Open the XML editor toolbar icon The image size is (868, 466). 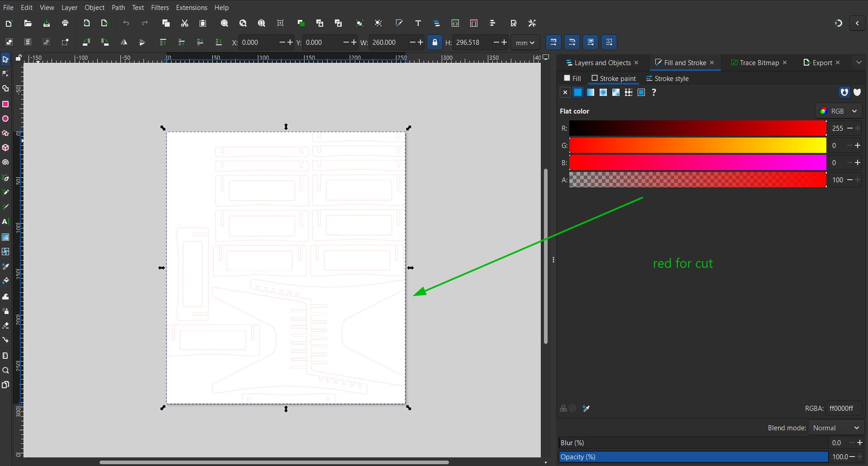455,23
